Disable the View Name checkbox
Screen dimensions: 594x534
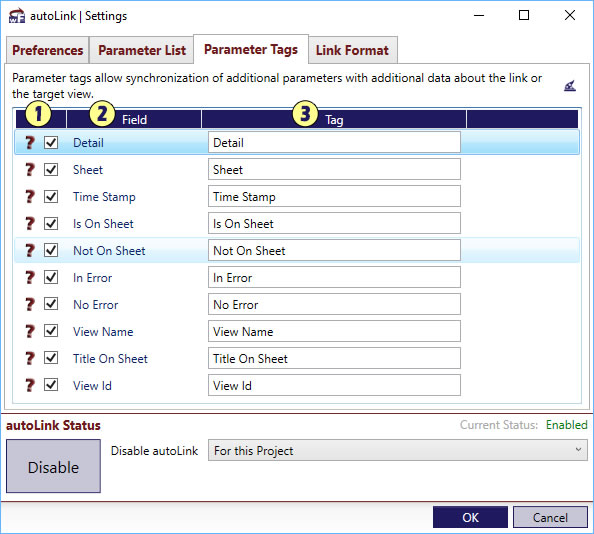click(51, 331)
